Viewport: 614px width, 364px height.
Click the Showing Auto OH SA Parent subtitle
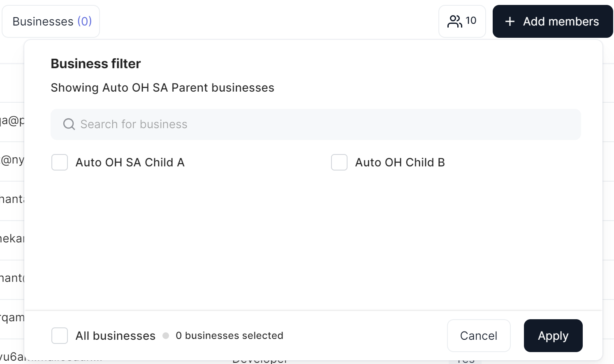[162, 88]
